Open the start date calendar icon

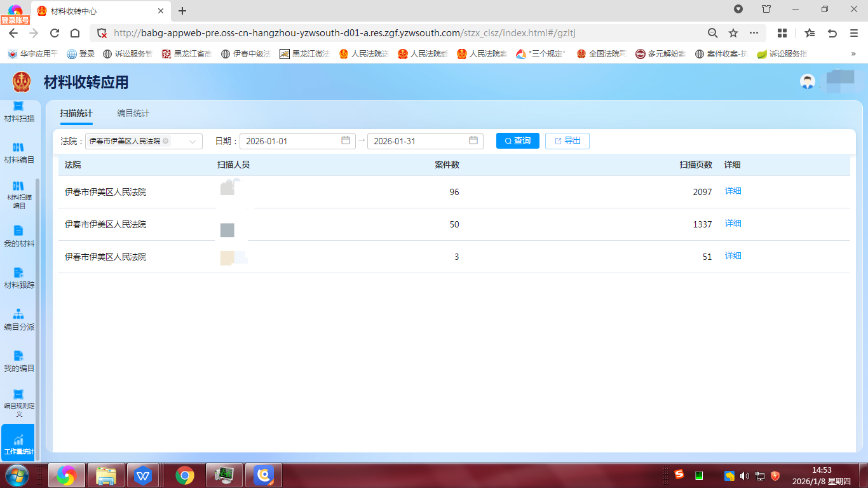pos(346,140)
